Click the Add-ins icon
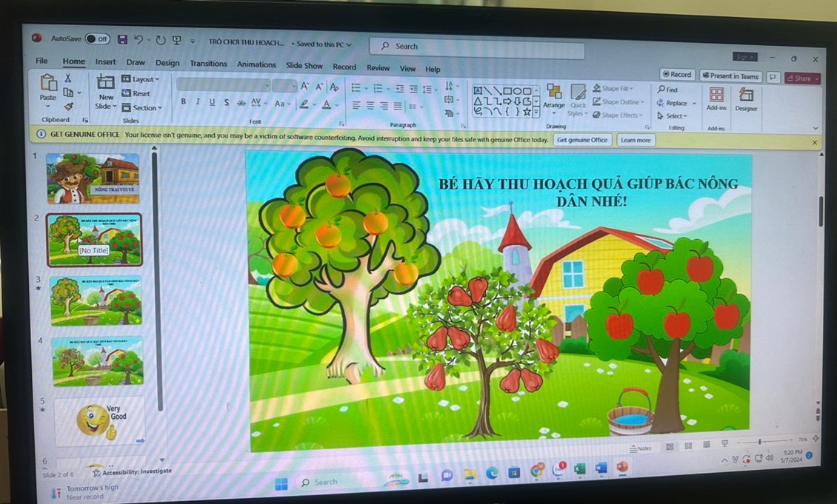The width and height of the screenshot is (837, 504). click(716, 98)
